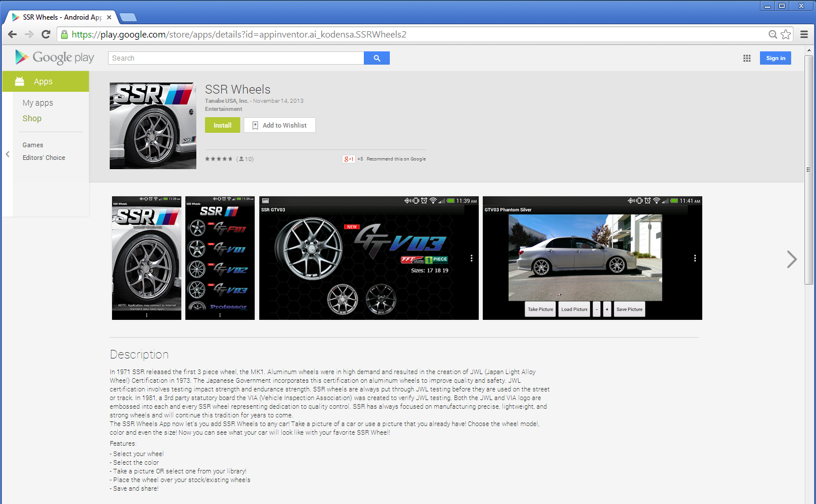The image size is (816, 504).
Task: Show next screenshots with right arrow
Action: pyautogui.click(x=791, y=259)
